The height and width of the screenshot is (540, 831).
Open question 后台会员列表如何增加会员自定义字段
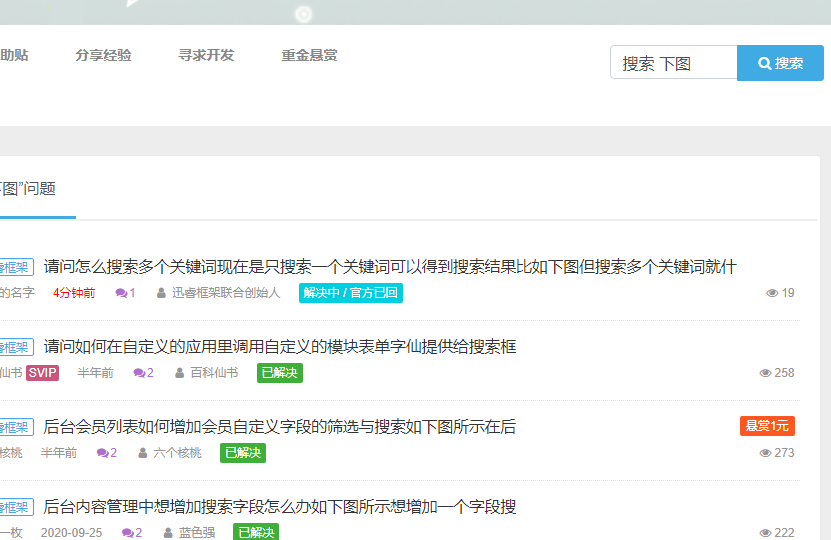(x=280, y=427)
